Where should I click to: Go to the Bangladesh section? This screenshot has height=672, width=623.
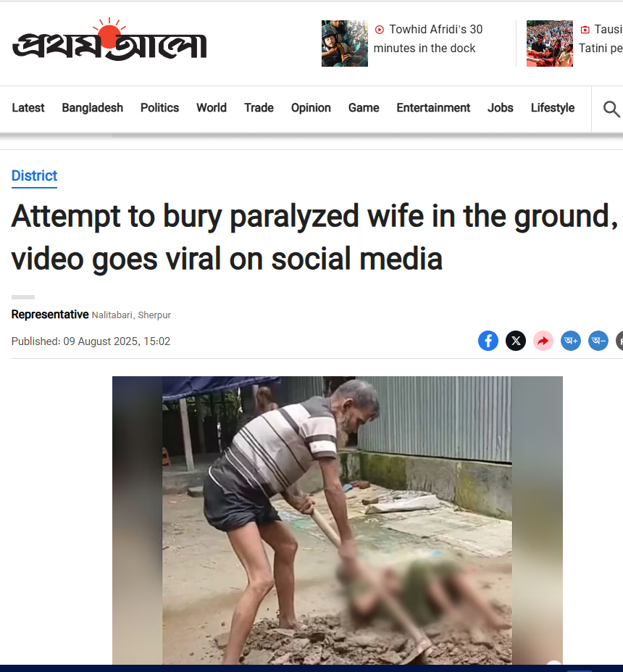93,107
